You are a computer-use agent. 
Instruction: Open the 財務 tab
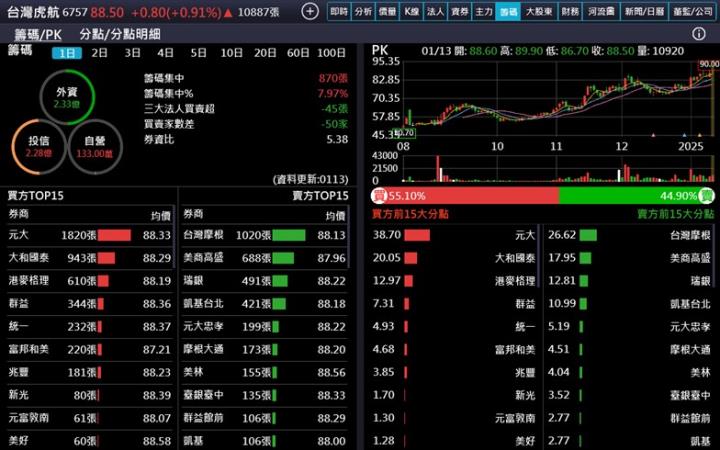pos(570,11)
